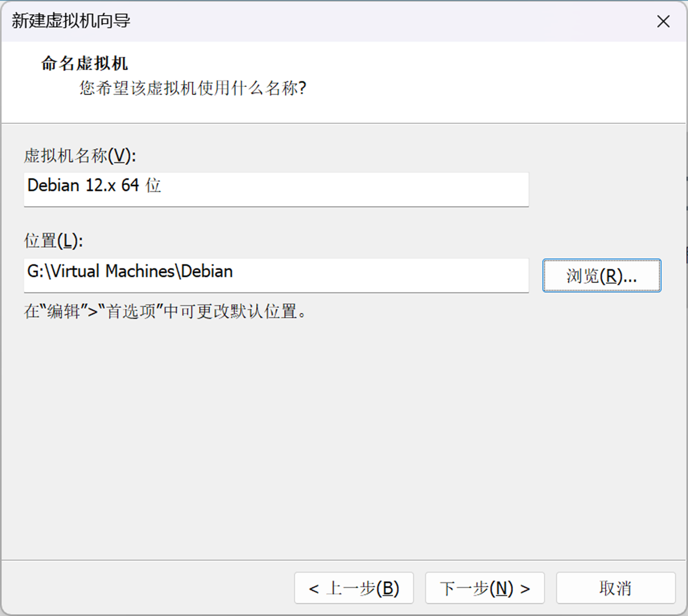Click the 命名虚拟机 heading
This screenshot has width=688, height=616.
coord(85,63)
